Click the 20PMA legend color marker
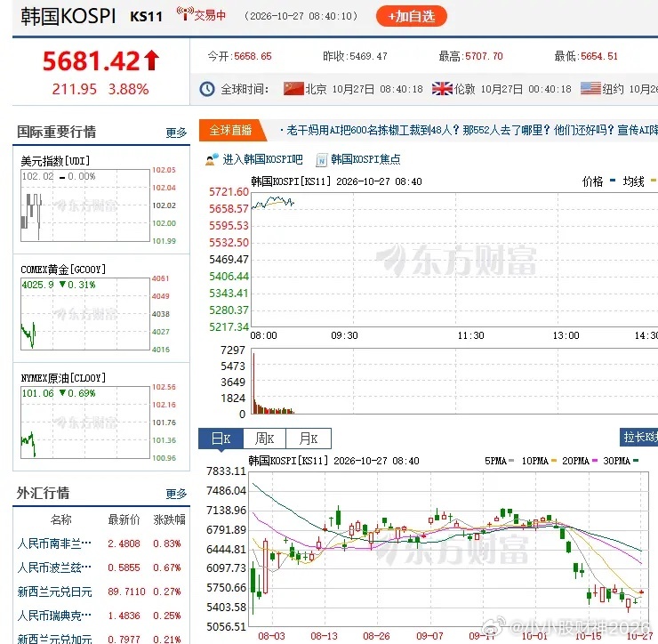 click(594, 461)
